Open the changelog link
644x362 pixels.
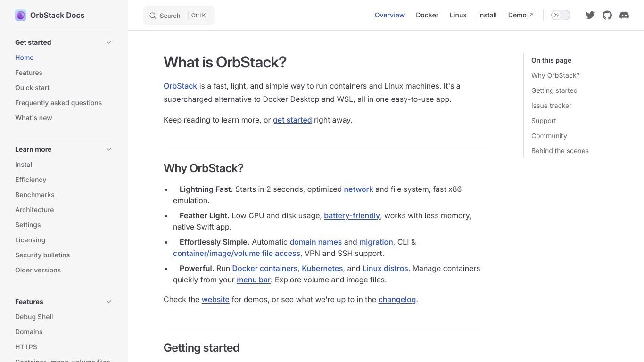point(397,299)
